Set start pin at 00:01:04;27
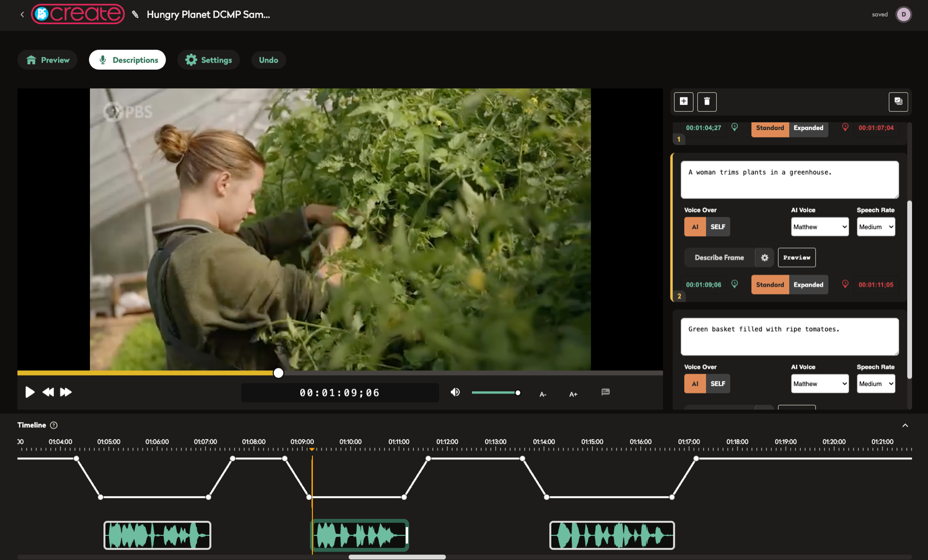This screenshot has width=928, height=560. (734, 127)
